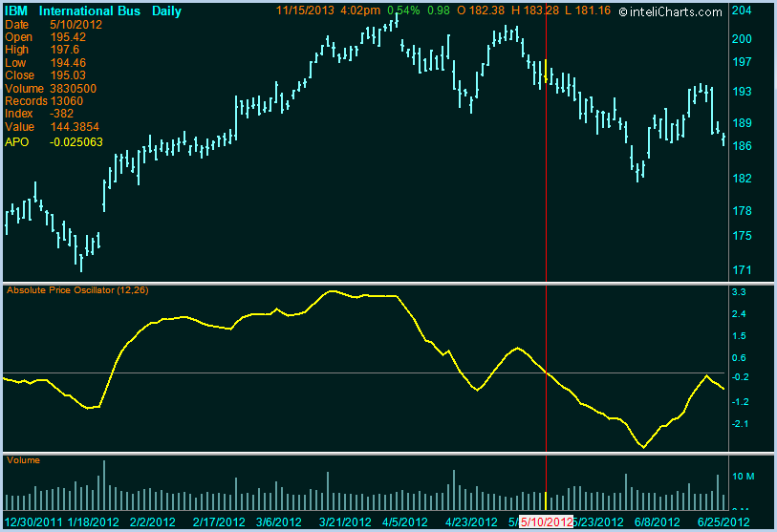This screenshot has width=777, height=532.
Task: Click the 4/5/2012 date axis label
Action: 405,522
